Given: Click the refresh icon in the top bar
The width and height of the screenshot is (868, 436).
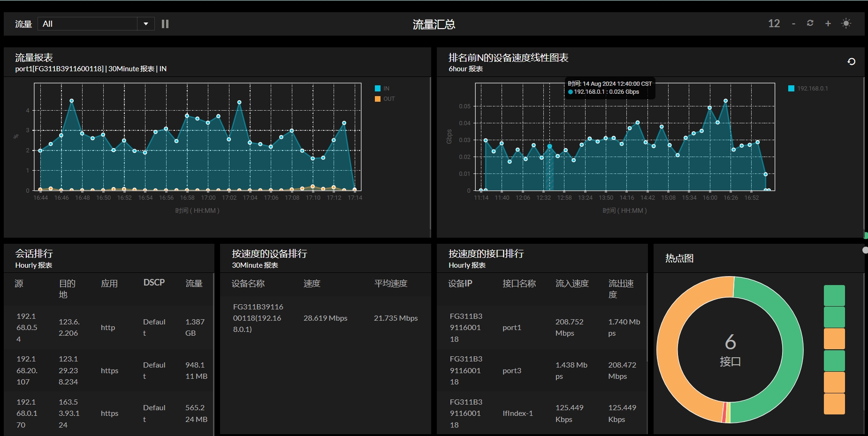Looking at the screenshot, I should click(x=810, y=23).
